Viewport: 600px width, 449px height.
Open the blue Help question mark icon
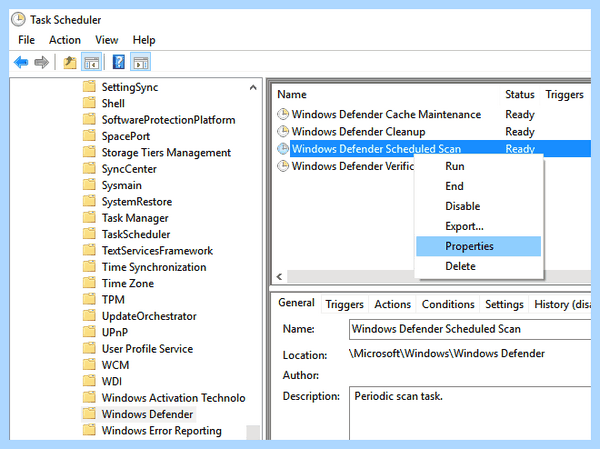119,62
